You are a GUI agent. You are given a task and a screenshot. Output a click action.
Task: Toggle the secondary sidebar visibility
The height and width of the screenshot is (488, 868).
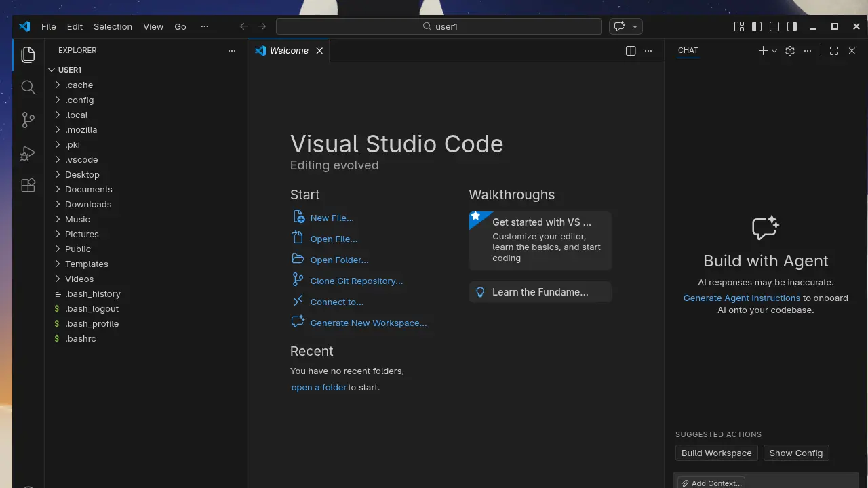(x=791, y=26)
